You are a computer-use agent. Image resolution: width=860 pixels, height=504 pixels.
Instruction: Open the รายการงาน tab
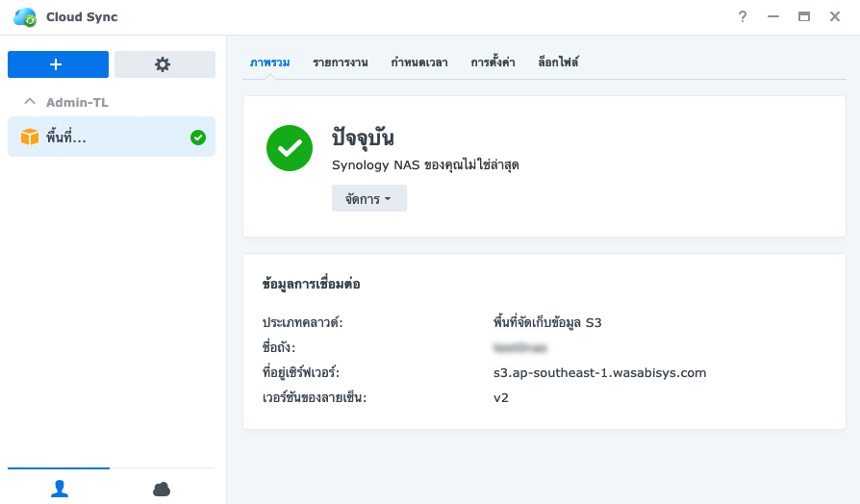click(x=340, y=63)
